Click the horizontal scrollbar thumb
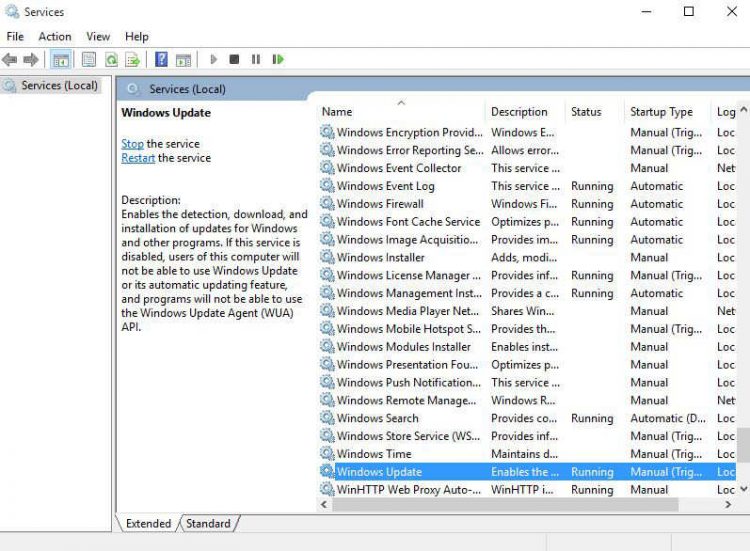This screenshot has height=551, width=750. [x=506, y=505]
